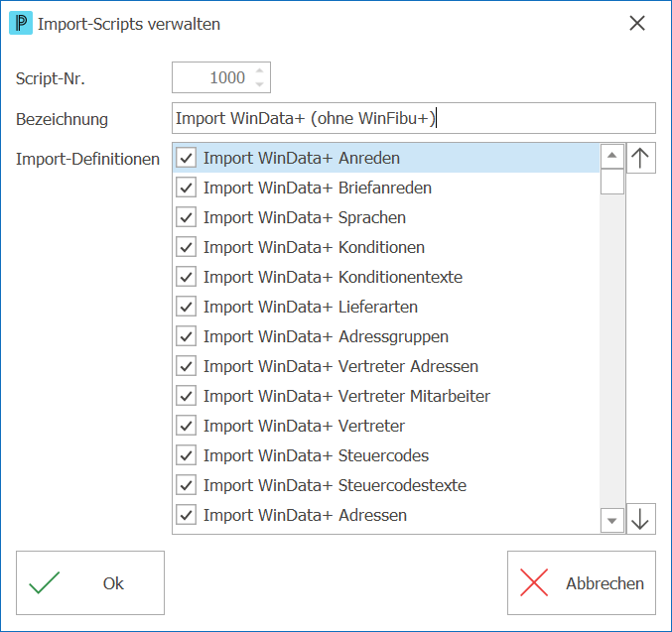
Task: Click the app logo icon in title bar
Action: click(21, 24)
